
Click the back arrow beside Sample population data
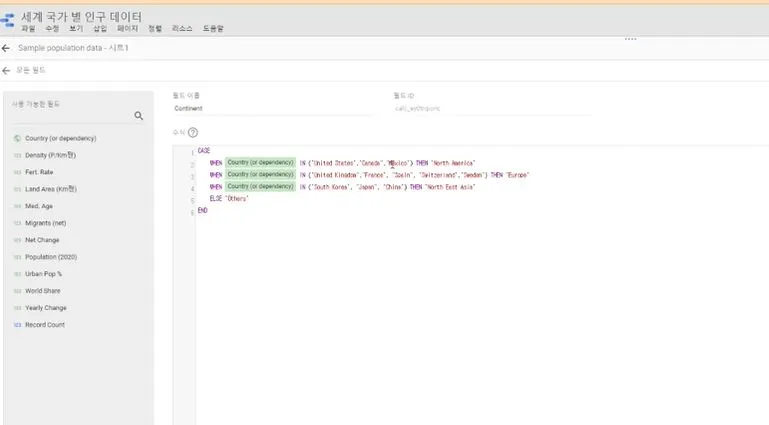point(6,48)
